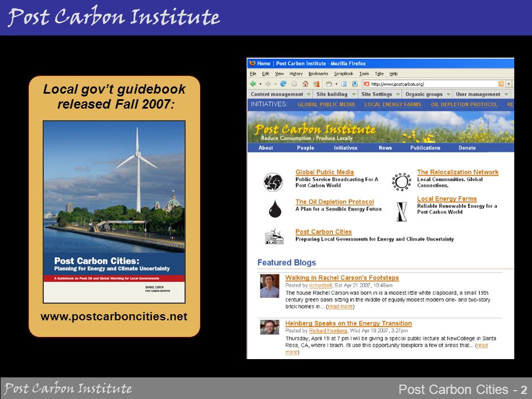Click the oil drop icon
The width and height of the screenshot is (532, 399).
point(275,208)
